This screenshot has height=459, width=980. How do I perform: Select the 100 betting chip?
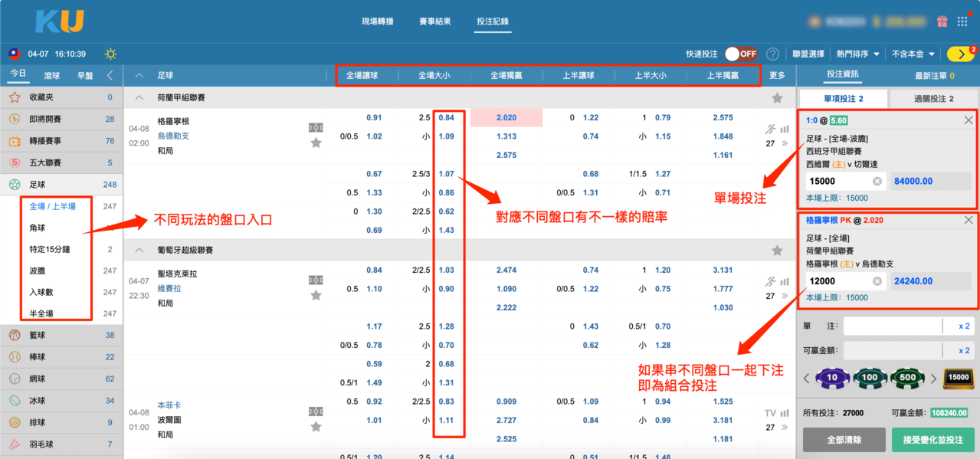pos(869,378)
